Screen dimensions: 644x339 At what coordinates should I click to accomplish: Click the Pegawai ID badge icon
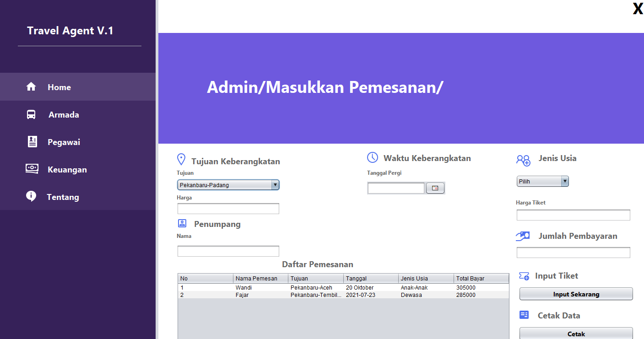click(x=32, y=142)
